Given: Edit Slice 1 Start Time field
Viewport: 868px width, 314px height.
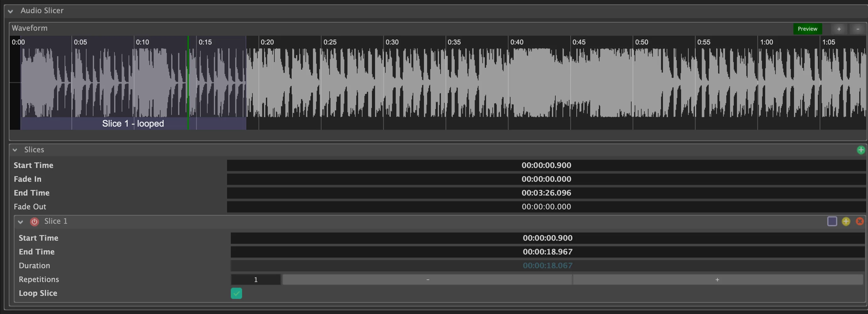Looking at the screenshot, I should (548, 238).
